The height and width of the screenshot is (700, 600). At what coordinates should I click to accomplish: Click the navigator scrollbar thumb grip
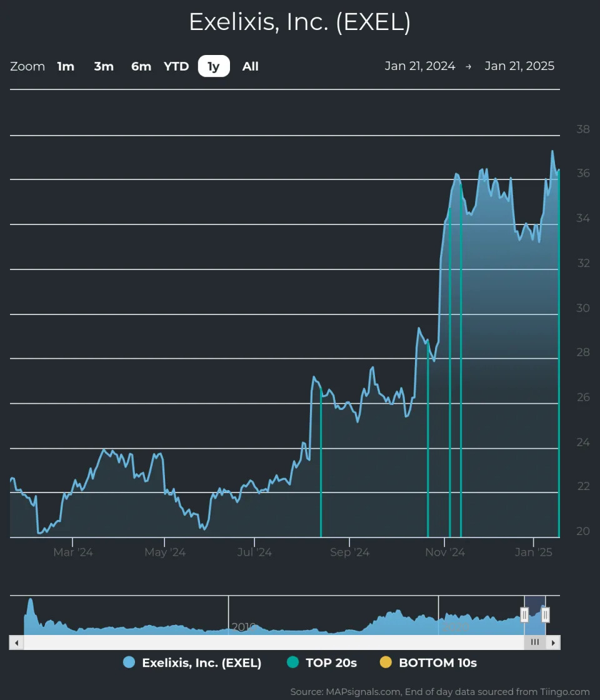(x=535, y=642)
